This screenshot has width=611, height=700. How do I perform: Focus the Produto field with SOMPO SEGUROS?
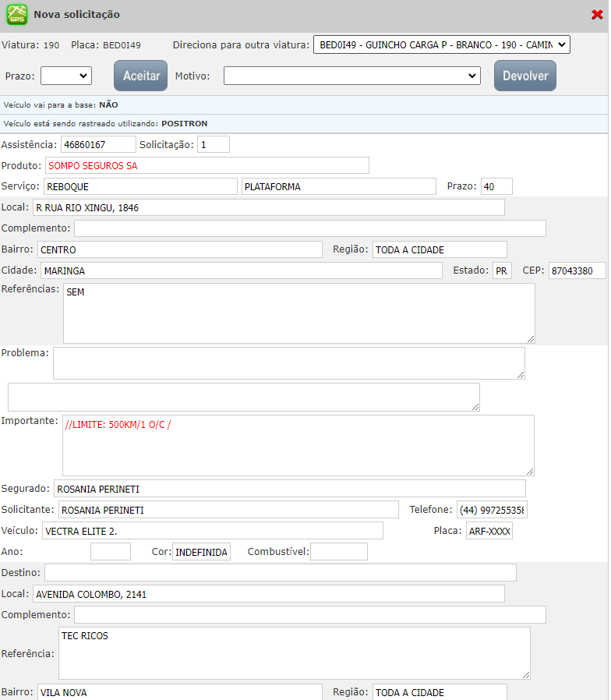(x=206, y=165)
